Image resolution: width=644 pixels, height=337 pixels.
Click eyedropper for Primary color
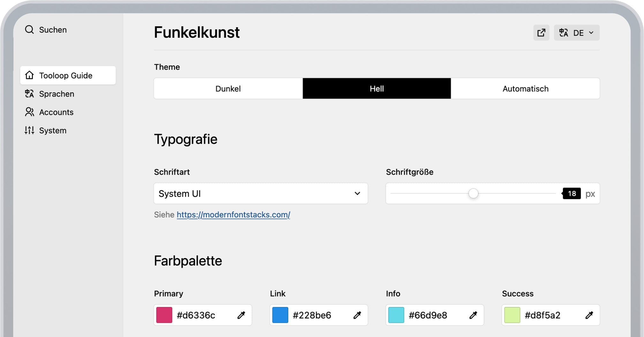(x=241, y=315)
